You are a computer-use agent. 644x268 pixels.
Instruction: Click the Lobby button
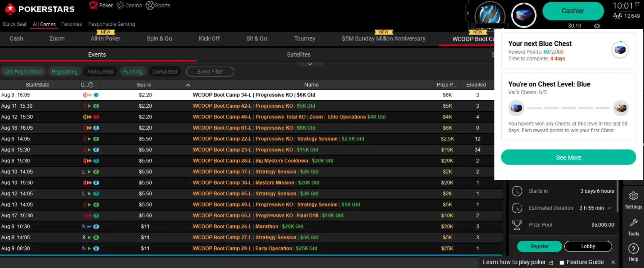pyautogui.click(x=588, y=246)
